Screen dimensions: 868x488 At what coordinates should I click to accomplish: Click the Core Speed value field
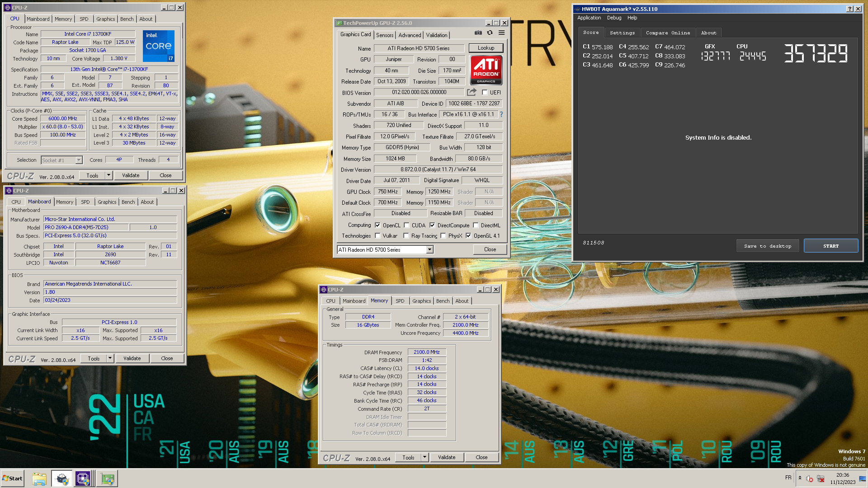coord(63,118)
